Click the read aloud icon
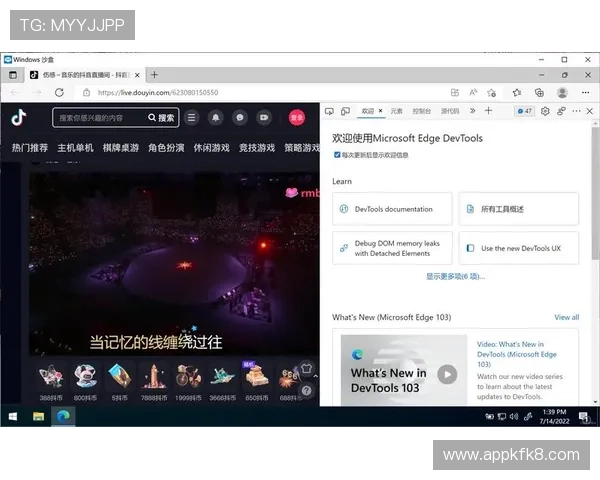This screenshot has width=600, height=480. (x=473, y=93)
